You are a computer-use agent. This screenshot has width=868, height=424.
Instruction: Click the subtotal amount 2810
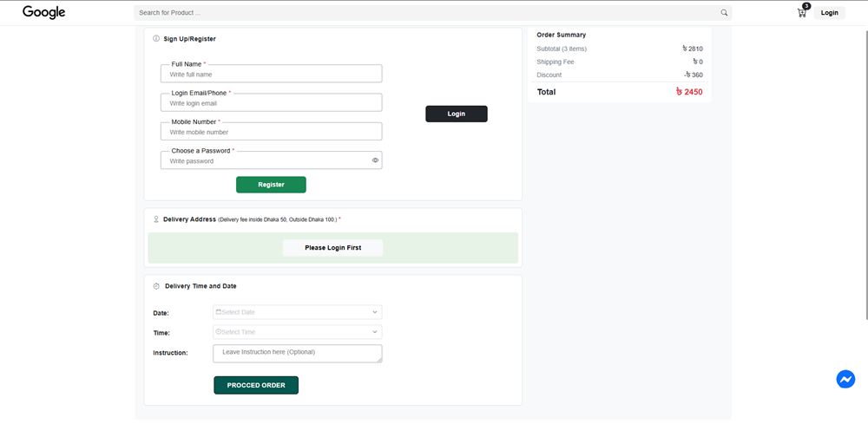pos(693,49)
